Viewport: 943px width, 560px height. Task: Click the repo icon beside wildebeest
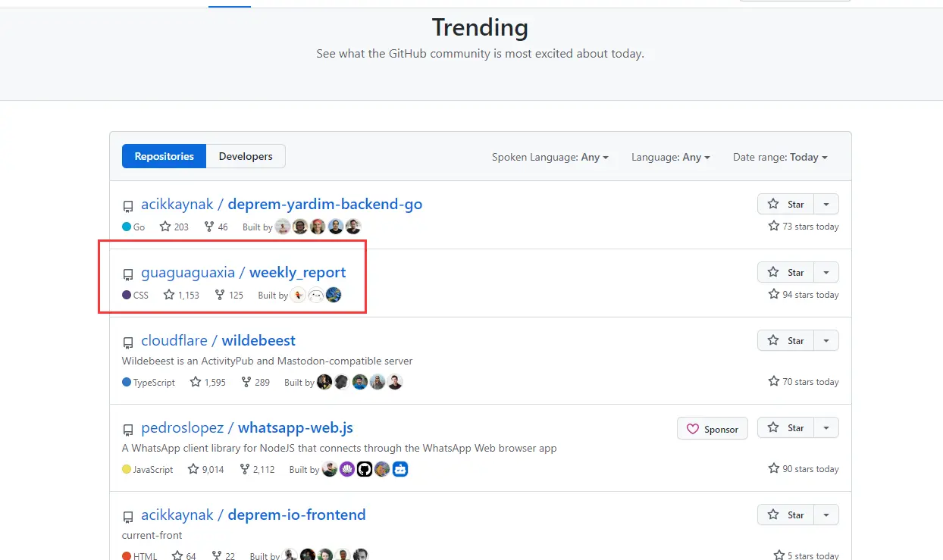(128, 342)
